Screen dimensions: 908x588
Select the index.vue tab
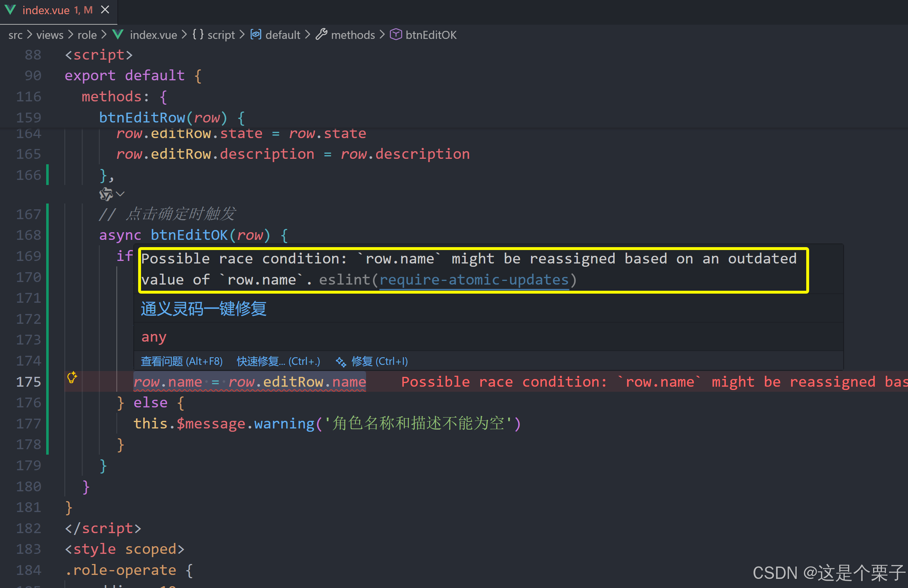pyautogui.click(x=46, y=10)
